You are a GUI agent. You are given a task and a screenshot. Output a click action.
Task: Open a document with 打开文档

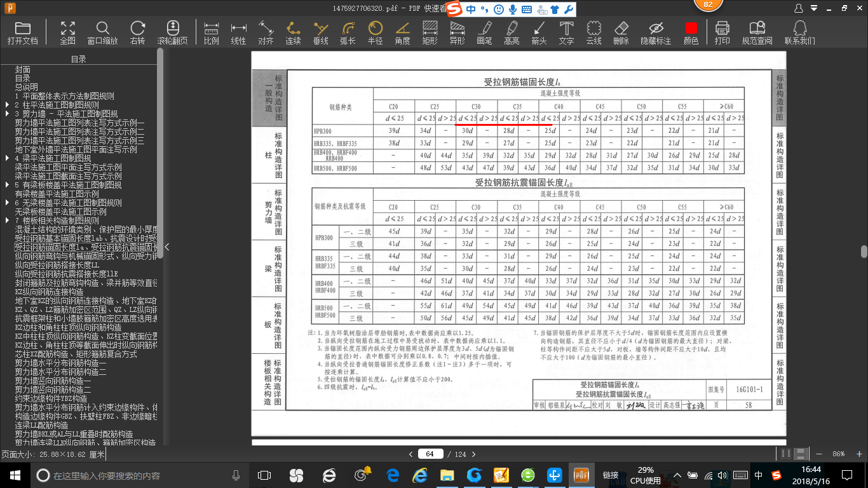23,32
